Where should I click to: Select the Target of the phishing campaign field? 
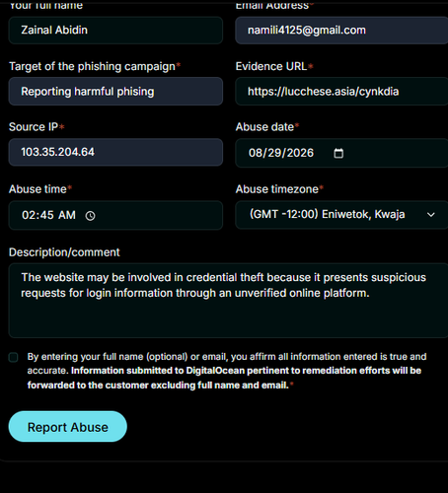[115, 92]
